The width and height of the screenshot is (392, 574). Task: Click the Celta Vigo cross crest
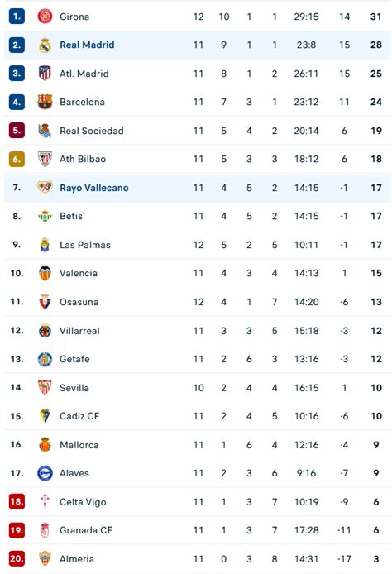[x=45, y=501]
